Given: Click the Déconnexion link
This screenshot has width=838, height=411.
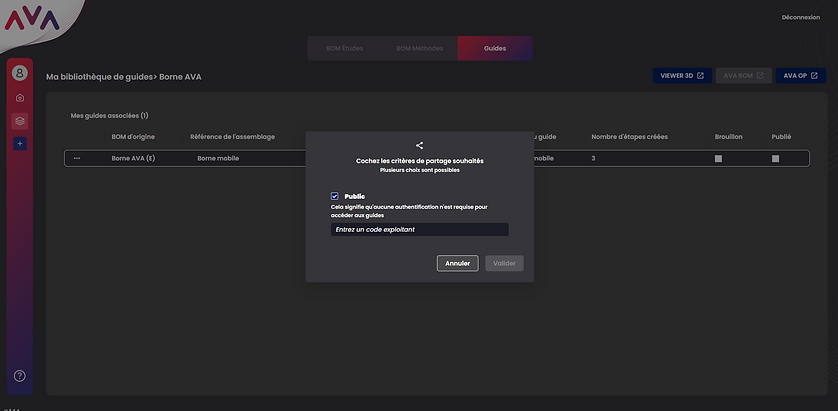Looking at the screenshot, I should tap(801, 17).
